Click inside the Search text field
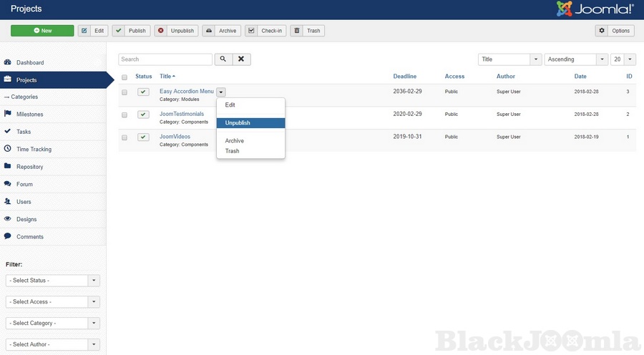The height and width of the screenshot is (355, 644). [165, 59]
